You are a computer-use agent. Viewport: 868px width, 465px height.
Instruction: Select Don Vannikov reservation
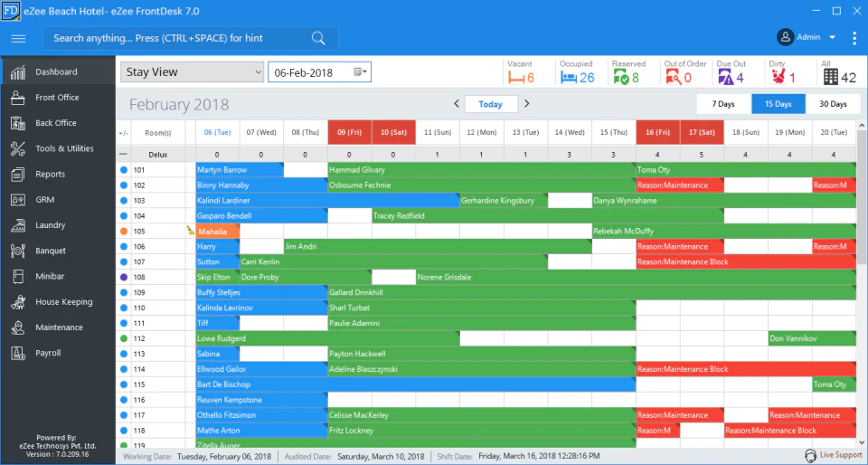click(812, 338)
